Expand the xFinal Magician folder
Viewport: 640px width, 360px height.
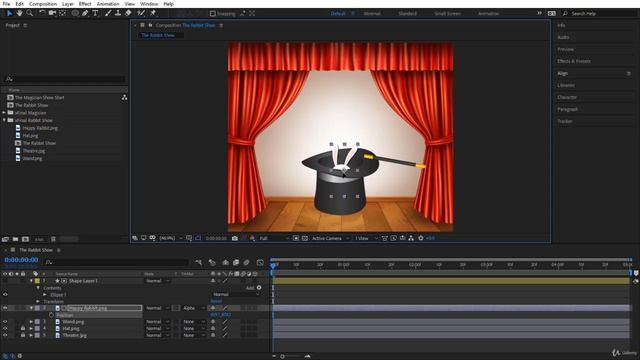click(x=4, y=113)
